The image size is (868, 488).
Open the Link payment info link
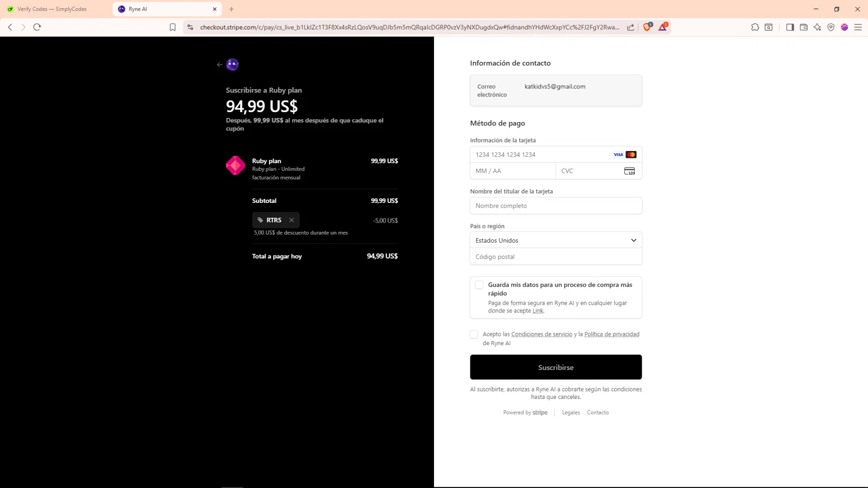point(538,311)
